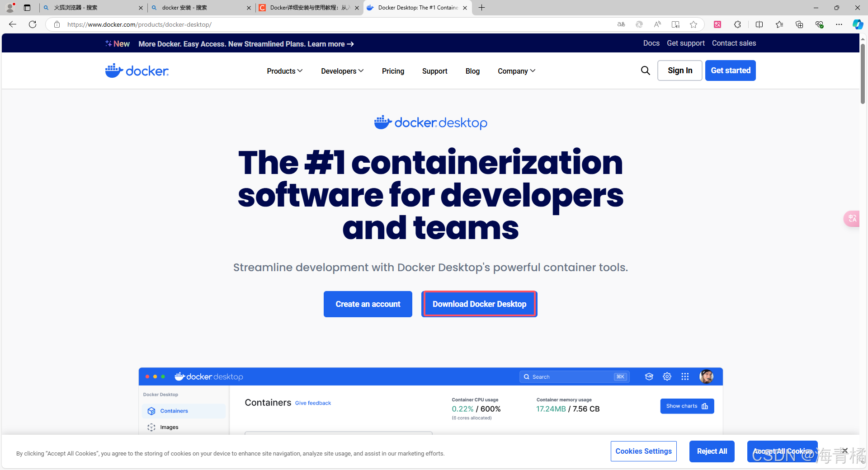
Task: Click the learning center icon in Docker Desktop preview
Action: pos(649,376)
